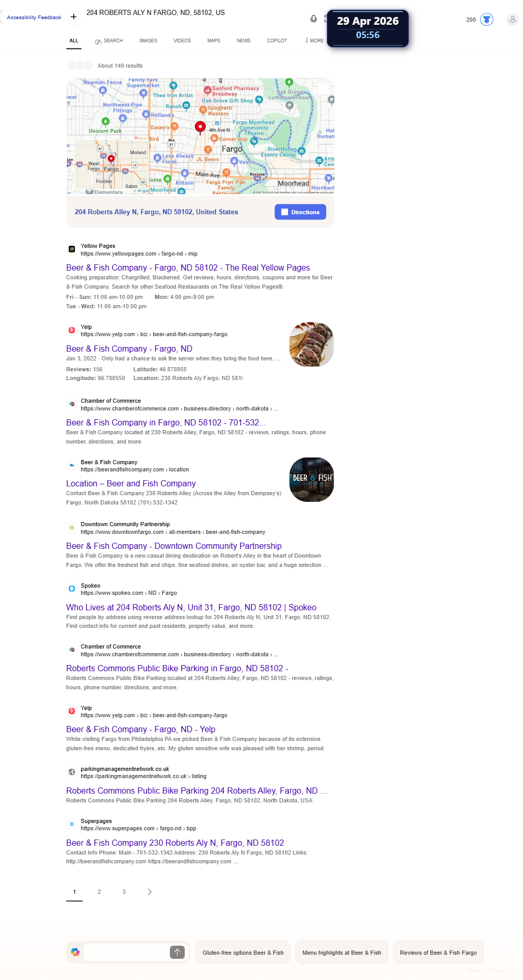Open 'Beer & Fish Company 230 Roberts Aly N' Superpages result
523x980 pixels.
click(175, 843)
